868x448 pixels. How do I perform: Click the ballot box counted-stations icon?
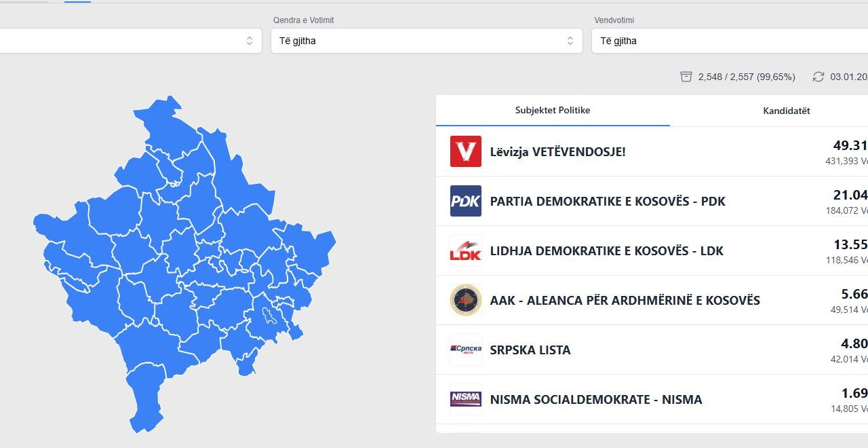tap(686, 77)
